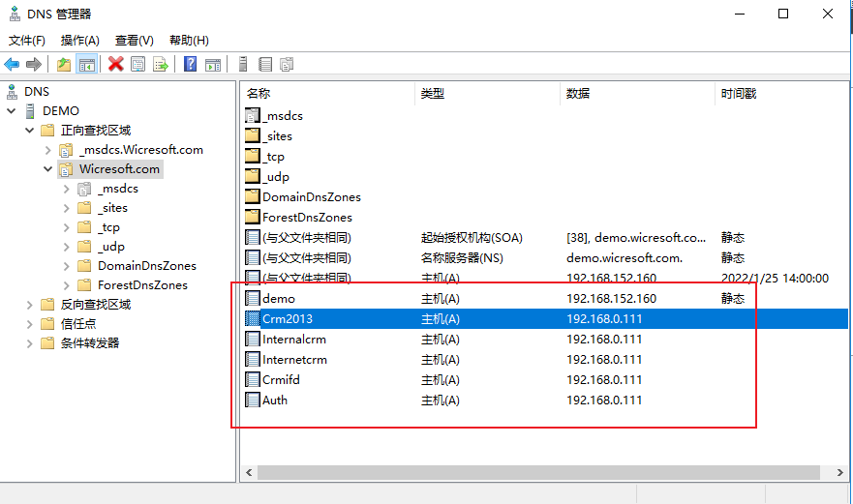Open Properties via toolbar icon

pyautogui.click(x=138, y=64)
